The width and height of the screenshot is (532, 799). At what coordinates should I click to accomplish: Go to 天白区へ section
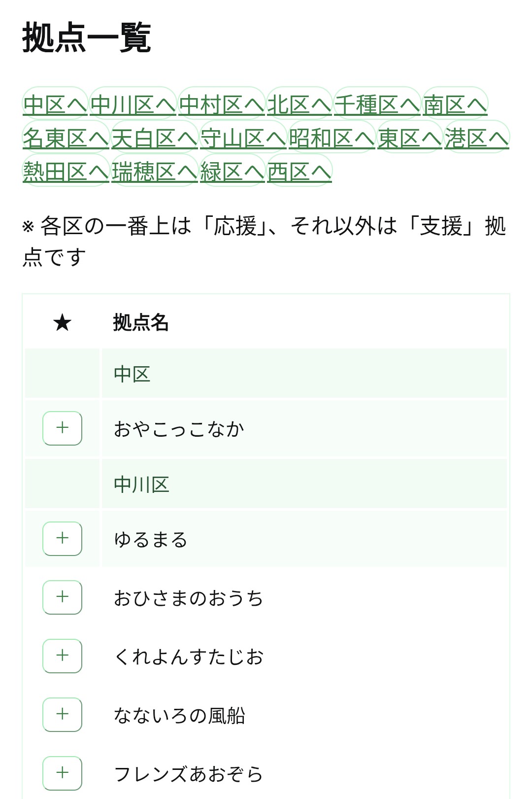pyautogui.click(x=155, y=138)
